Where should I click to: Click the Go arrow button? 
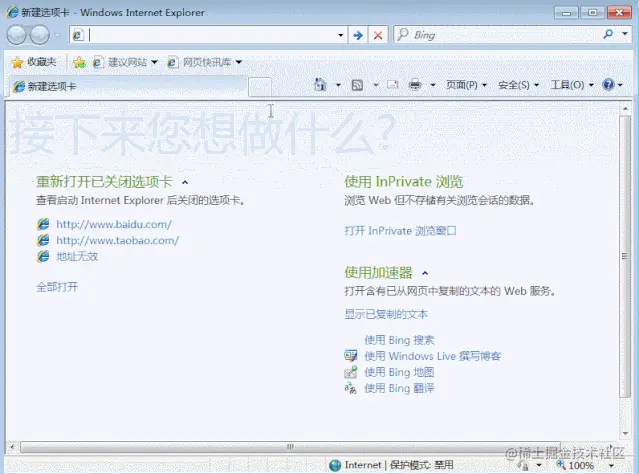[358, 35]
